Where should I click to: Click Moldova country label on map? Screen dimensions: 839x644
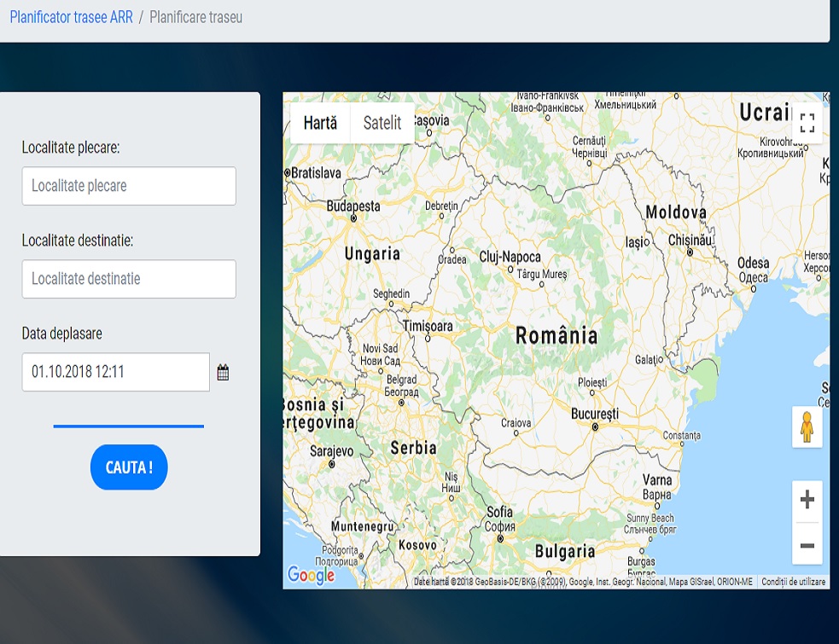(676, 212)
